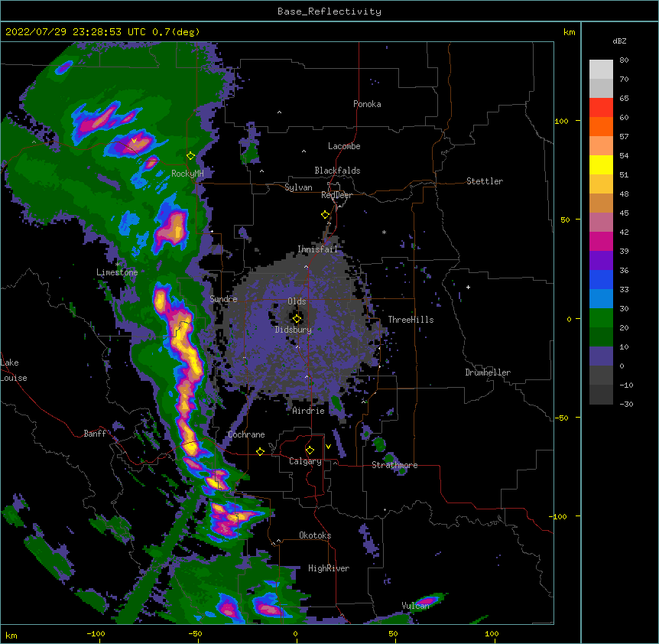This screenshot has height=644, width=659.
Task: Click the Banff town label
Action: (95, 434)
